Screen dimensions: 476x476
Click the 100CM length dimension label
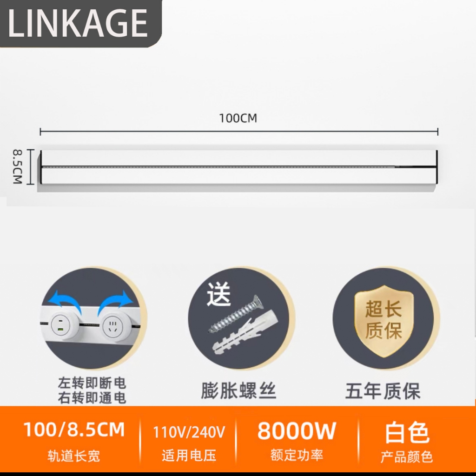pos(238,118)
